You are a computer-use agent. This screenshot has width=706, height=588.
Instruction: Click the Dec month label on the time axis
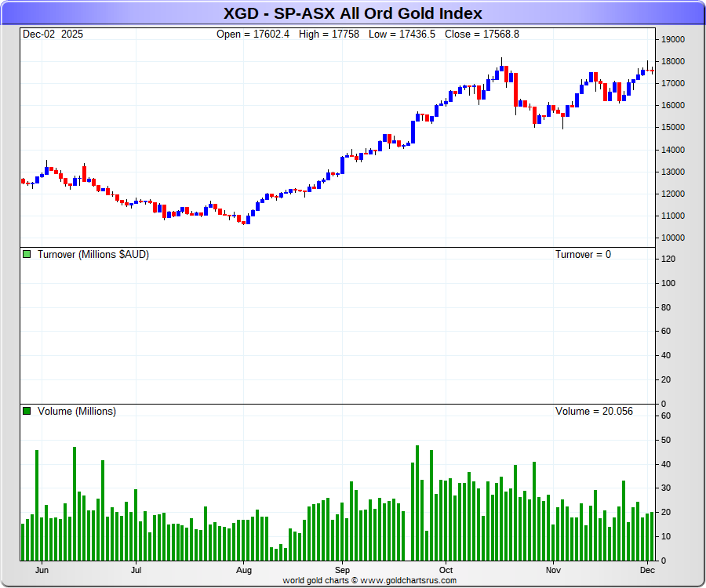(x=647, y=570)
